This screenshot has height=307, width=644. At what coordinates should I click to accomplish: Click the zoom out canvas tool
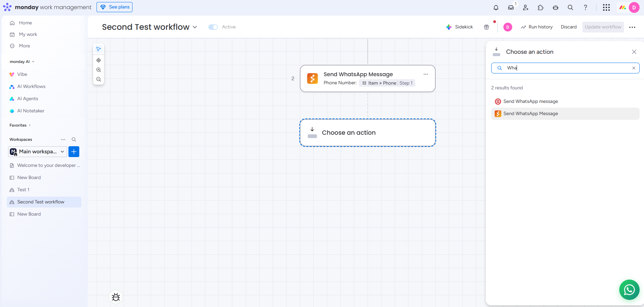[99, 79]
